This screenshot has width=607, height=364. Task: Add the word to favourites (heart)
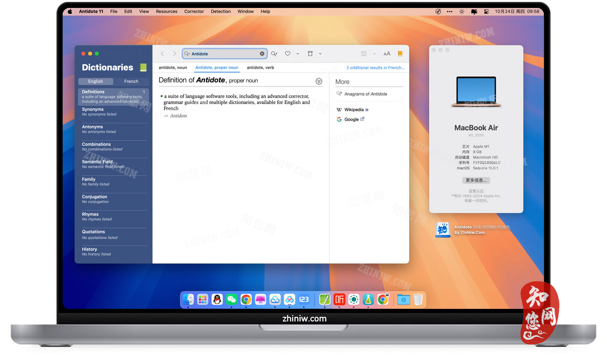(288, 54)
